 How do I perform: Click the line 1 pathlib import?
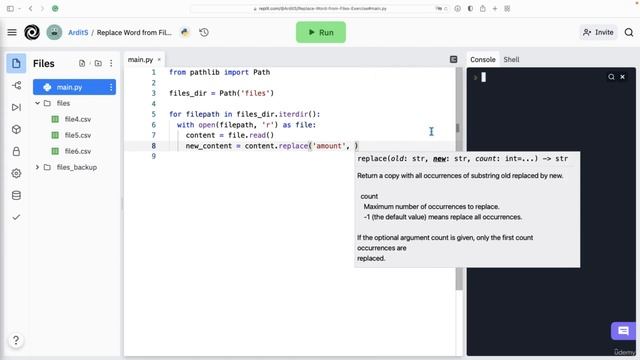click(219, 72)
